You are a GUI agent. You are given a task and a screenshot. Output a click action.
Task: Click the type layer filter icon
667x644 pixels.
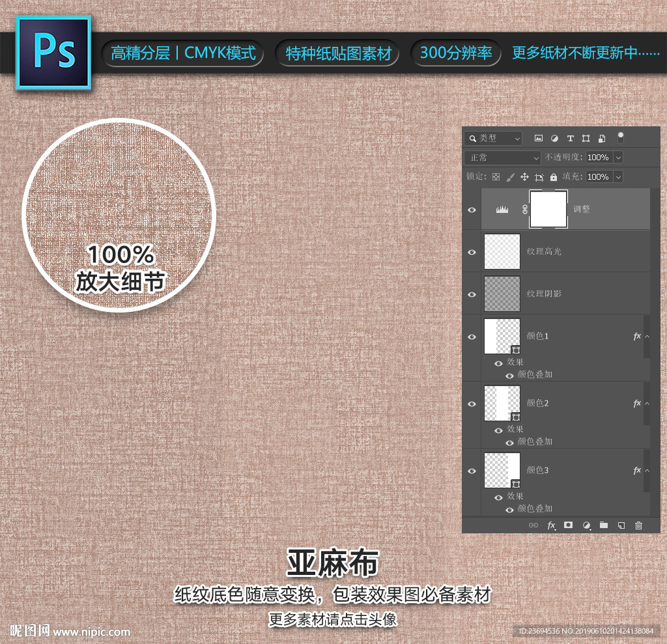pyautogui.click(x=571, y=138)
